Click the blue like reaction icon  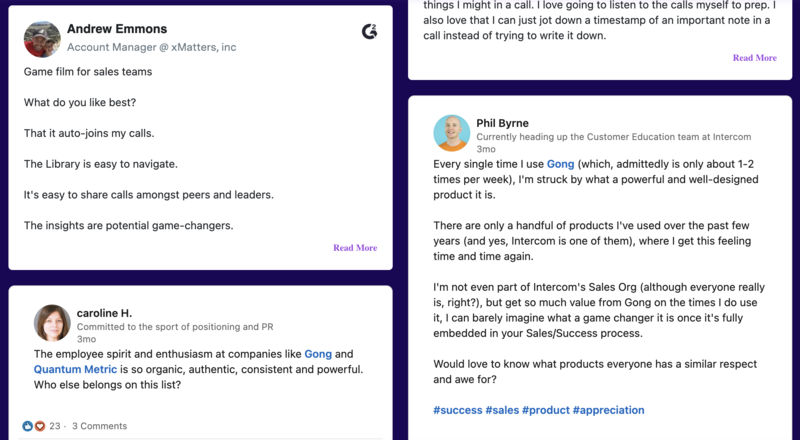[x=28, y=425]
